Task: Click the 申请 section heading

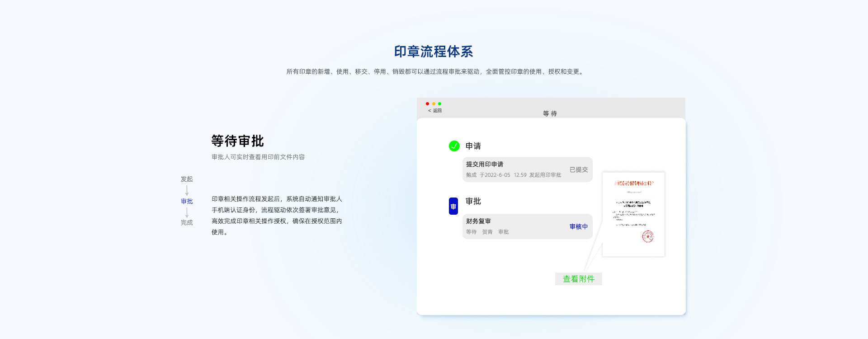Action: [x=473, y=146]
